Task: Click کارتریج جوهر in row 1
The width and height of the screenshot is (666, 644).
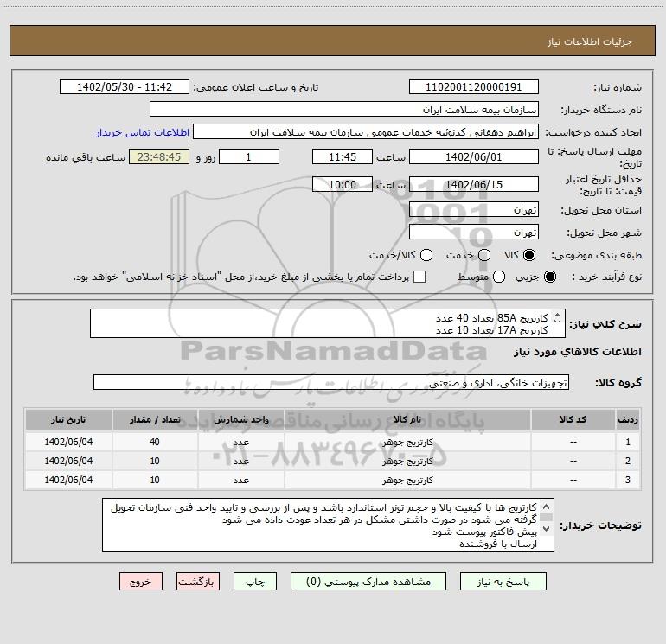Action: point(407,442)
